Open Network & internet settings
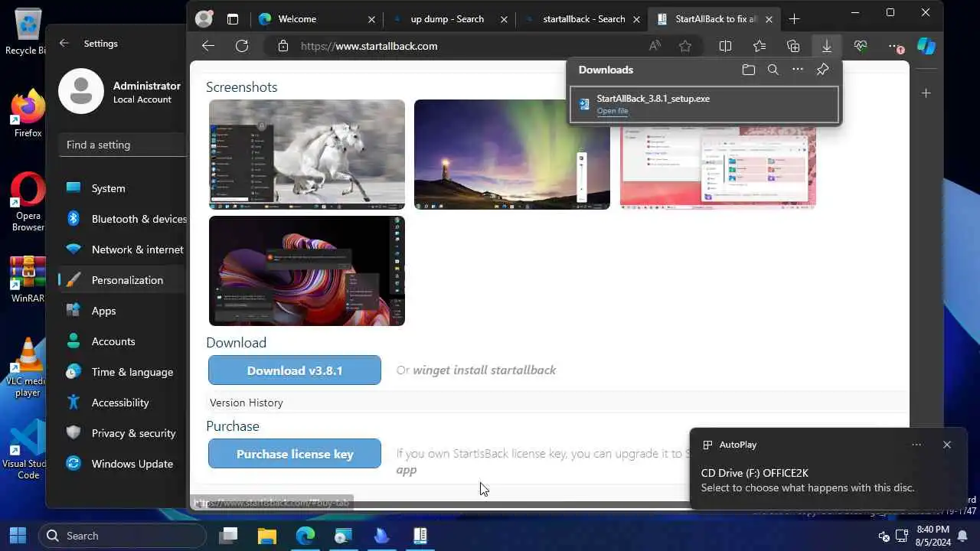 click(x=122, y=249)
